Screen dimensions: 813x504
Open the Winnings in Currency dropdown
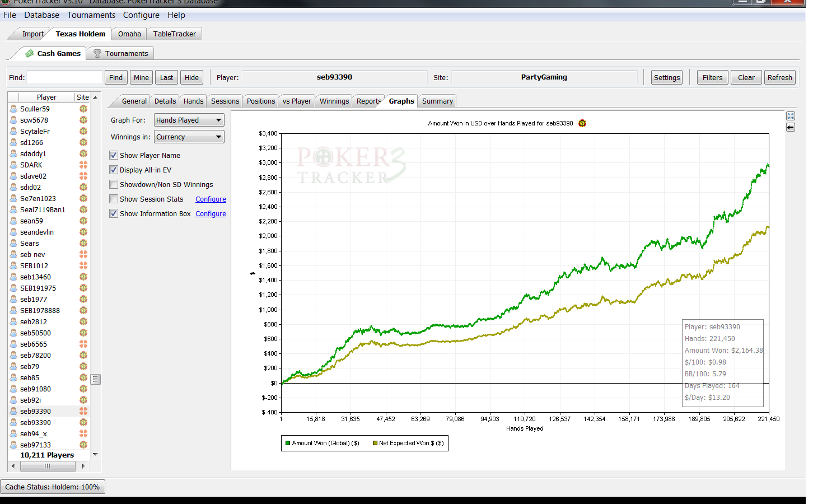189,137
